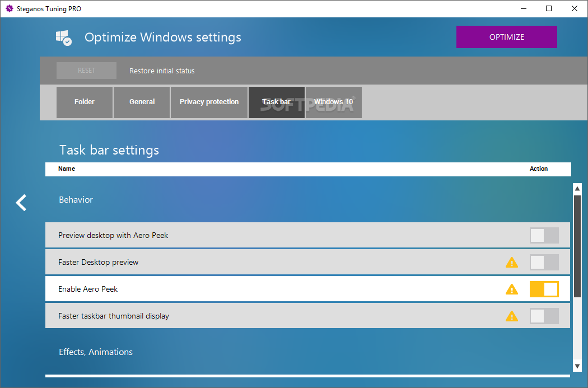Go back using the left chevron arrow
Image resolution: width=588 pixels, height=388 pixels.
[x=21, y=203]
